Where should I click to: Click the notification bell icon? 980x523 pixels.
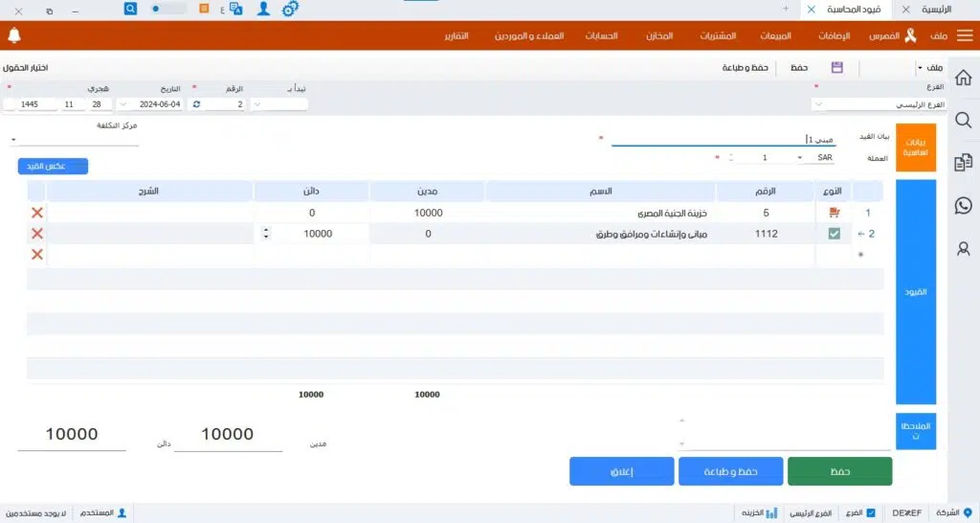pos(13,35)
